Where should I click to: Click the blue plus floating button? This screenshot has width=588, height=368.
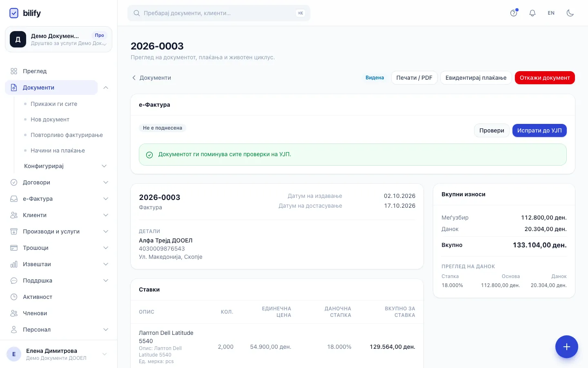(567, 347)
